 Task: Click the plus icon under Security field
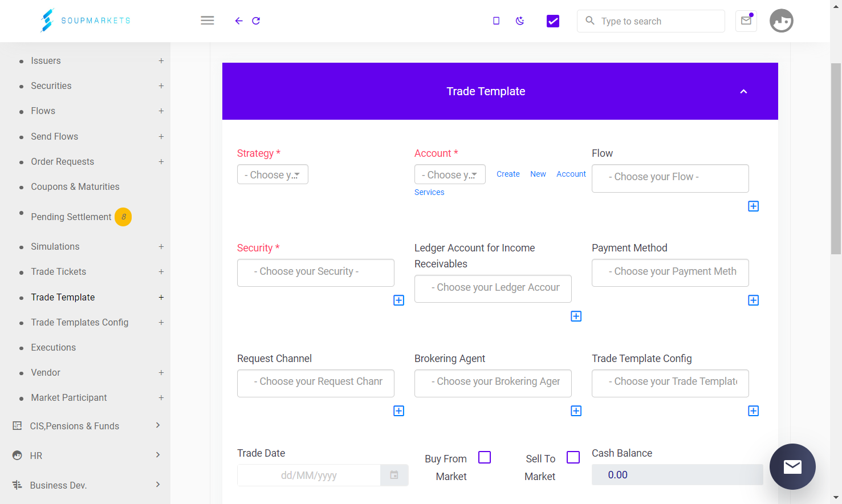tap(399, 300)
